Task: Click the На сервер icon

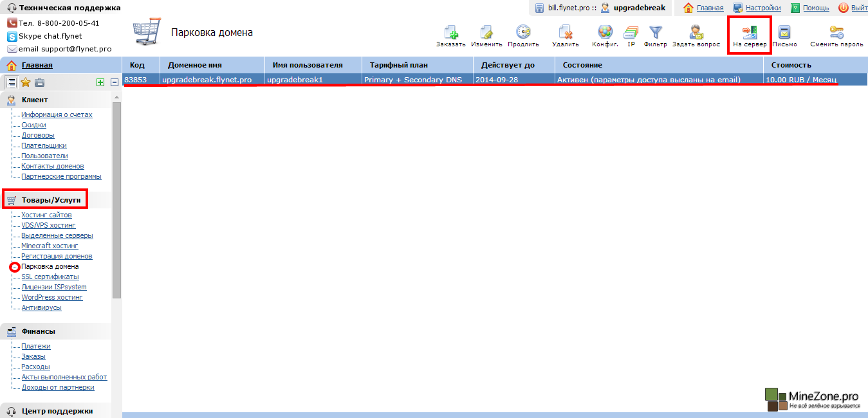Action: [x=750, y=33]
